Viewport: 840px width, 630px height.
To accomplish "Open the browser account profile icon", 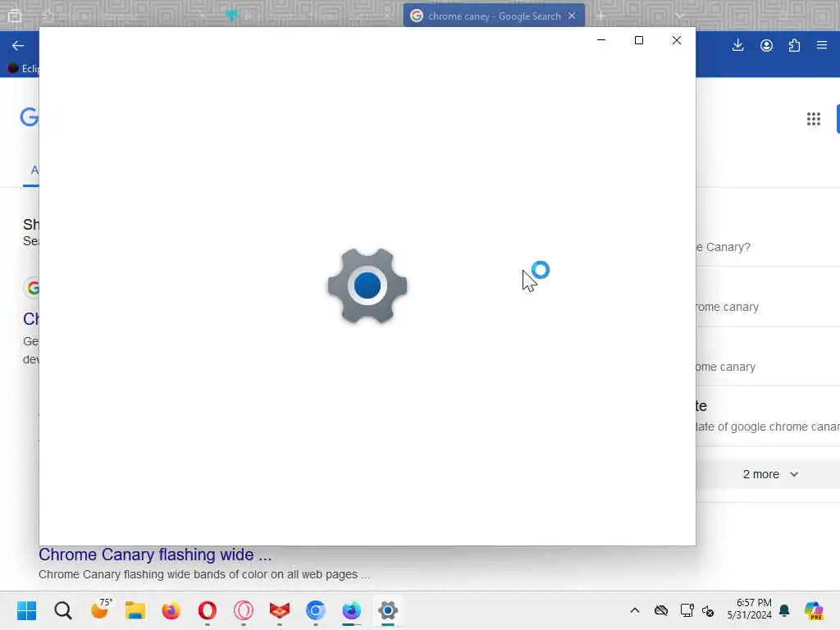I will tap(767, 46).
